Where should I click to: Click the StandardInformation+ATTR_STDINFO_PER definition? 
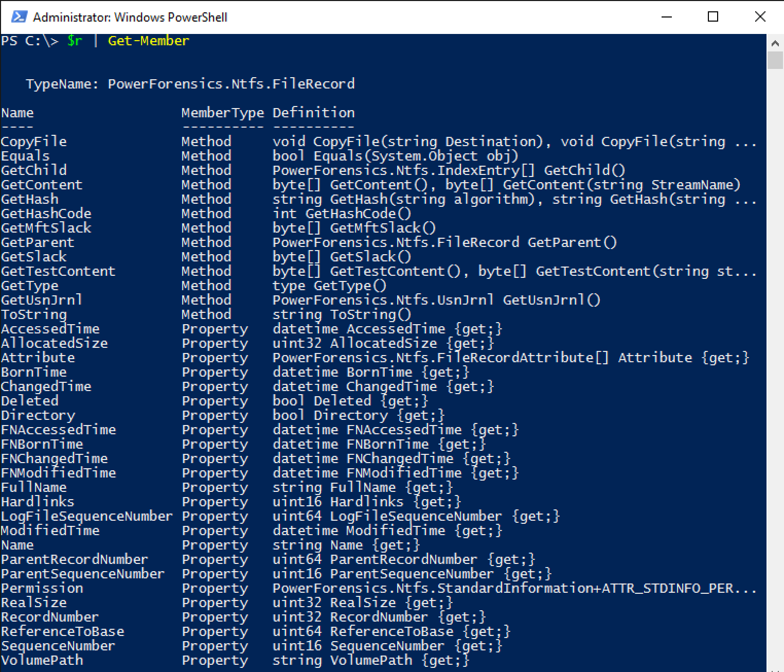tap(515, 588)
